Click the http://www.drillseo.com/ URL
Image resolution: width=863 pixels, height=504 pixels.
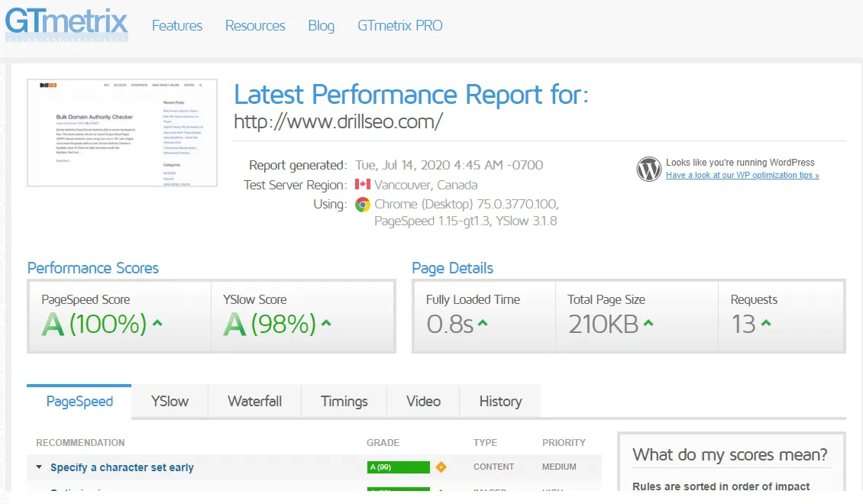[338, 121]
